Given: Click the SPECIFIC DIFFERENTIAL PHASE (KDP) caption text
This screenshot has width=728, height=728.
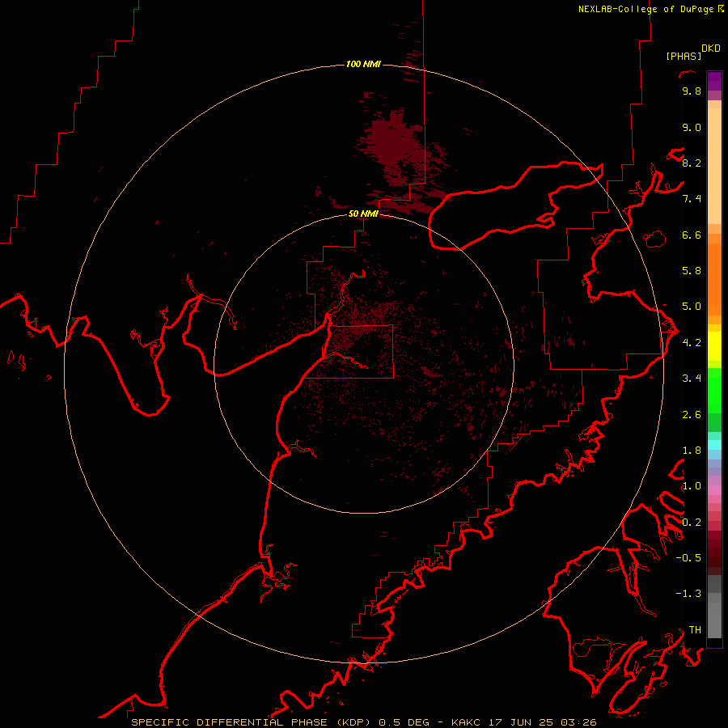Looking at the screenshot, I should coord(250,722).
